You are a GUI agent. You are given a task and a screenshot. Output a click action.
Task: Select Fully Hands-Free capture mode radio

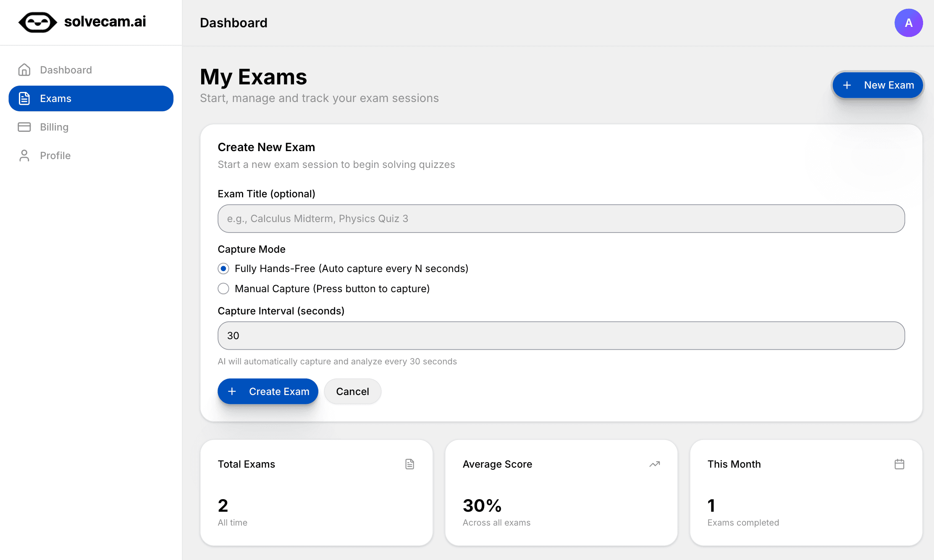(x=223, y=268)
